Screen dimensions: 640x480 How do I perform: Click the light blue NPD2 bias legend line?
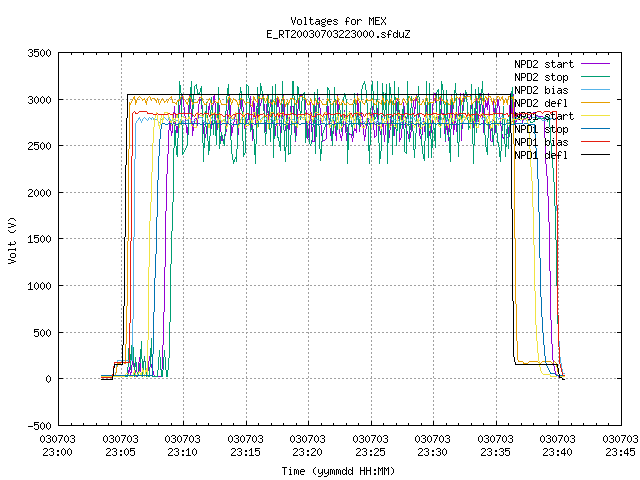[x=596, y=89]
